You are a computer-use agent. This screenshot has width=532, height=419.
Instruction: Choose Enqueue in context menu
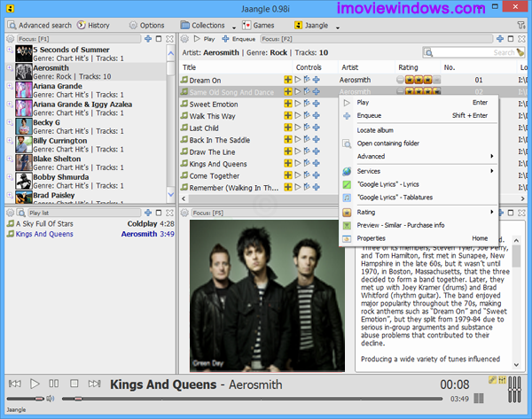click(419, 115)
